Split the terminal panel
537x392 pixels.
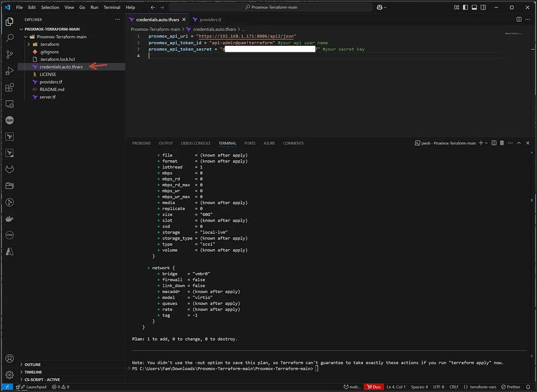495,143
